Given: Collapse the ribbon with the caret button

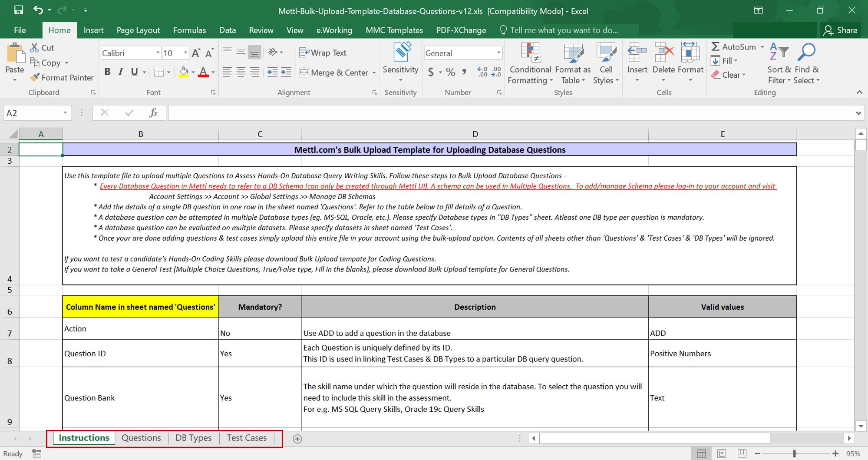Looking at the screenshot, I should coord(859,92).
